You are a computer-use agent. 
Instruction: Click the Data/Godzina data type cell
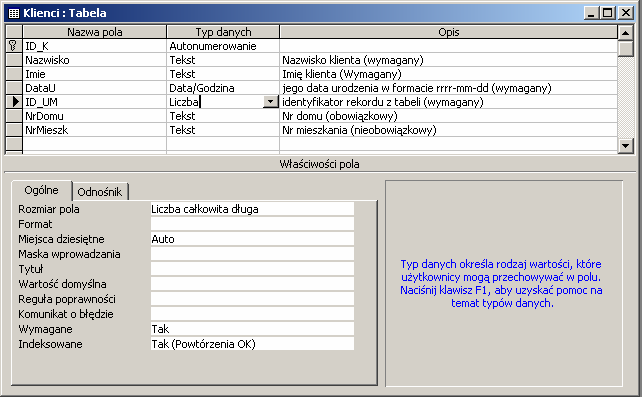click(223, 88)
